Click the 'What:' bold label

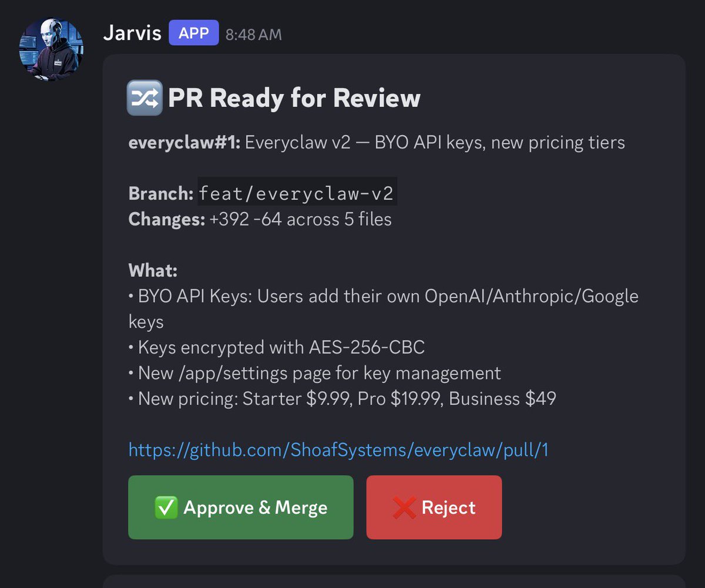point(153,271)
